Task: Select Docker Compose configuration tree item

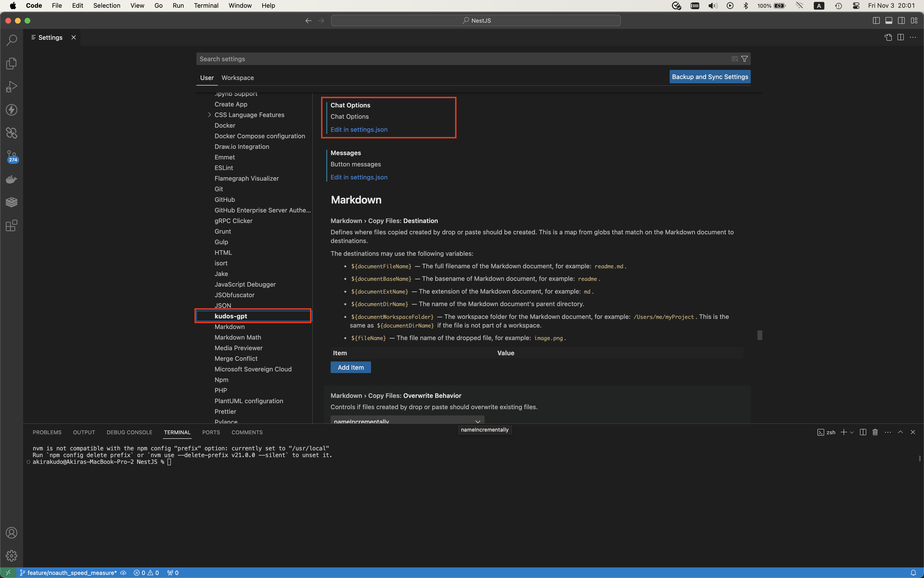Action: 260,136
